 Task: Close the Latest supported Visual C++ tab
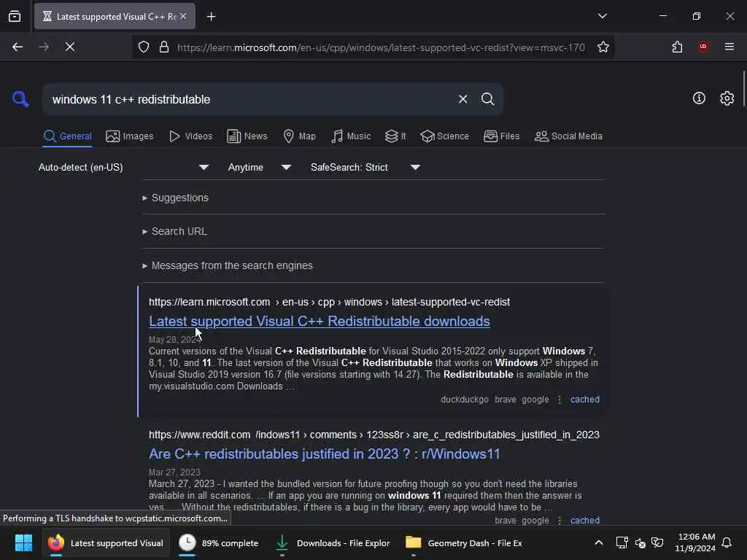(x=183, y=16)
